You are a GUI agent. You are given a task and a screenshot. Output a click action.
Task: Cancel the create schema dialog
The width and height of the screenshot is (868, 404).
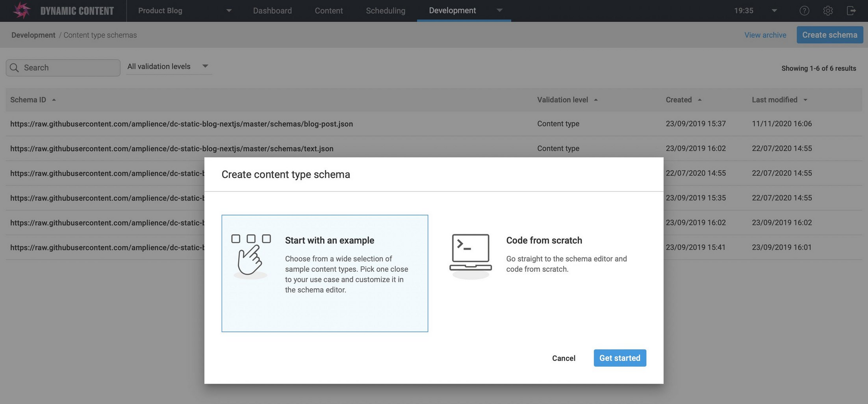point(563,358)
